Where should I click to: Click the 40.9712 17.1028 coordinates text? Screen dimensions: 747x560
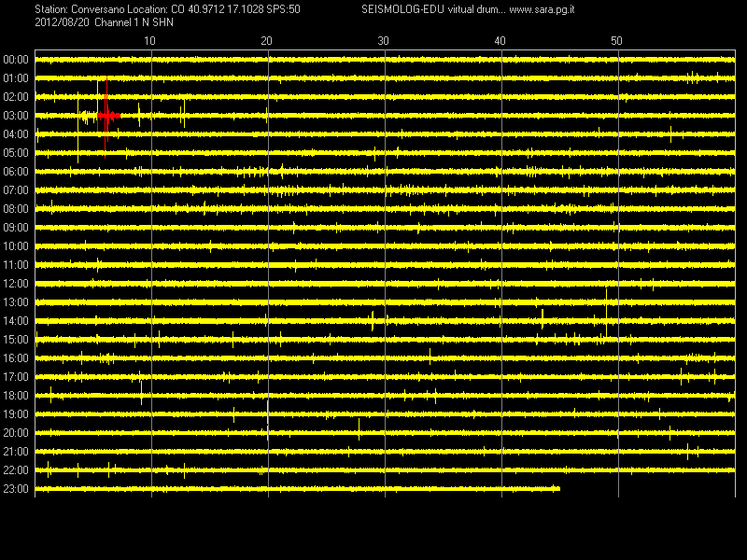226,9
